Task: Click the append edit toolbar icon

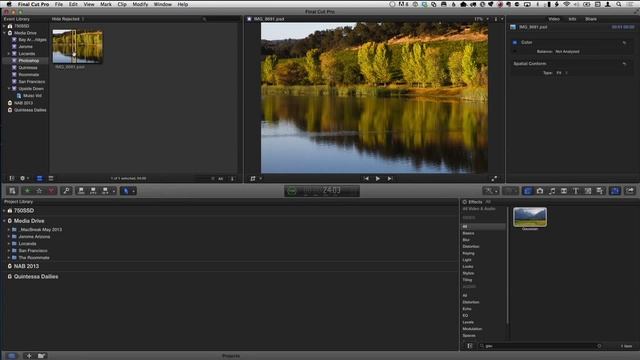Action: (105, 191)
